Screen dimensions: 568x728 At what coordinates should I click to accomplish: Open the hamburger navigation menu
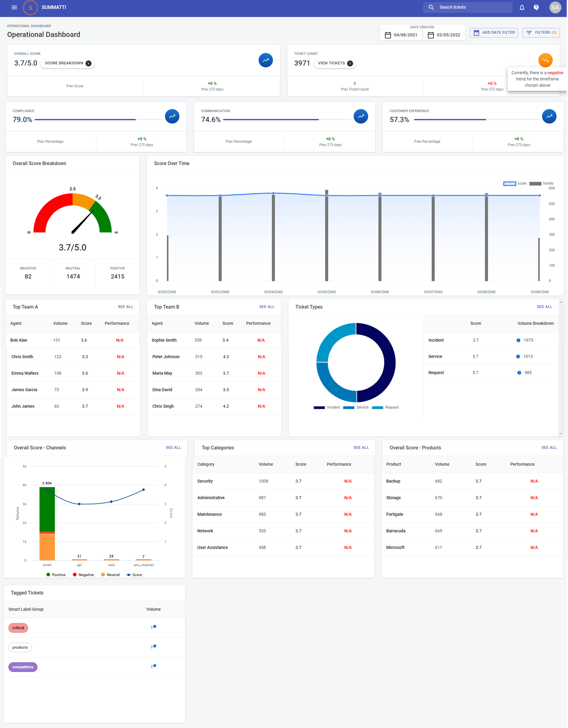(x=14, y=7)
